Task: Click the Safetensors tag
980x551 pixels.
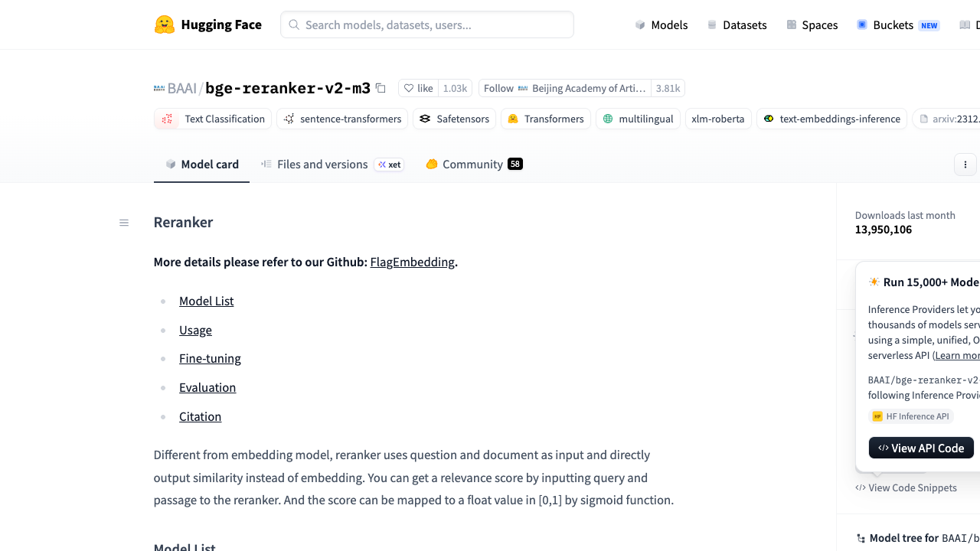Action: tap(454, 119)
